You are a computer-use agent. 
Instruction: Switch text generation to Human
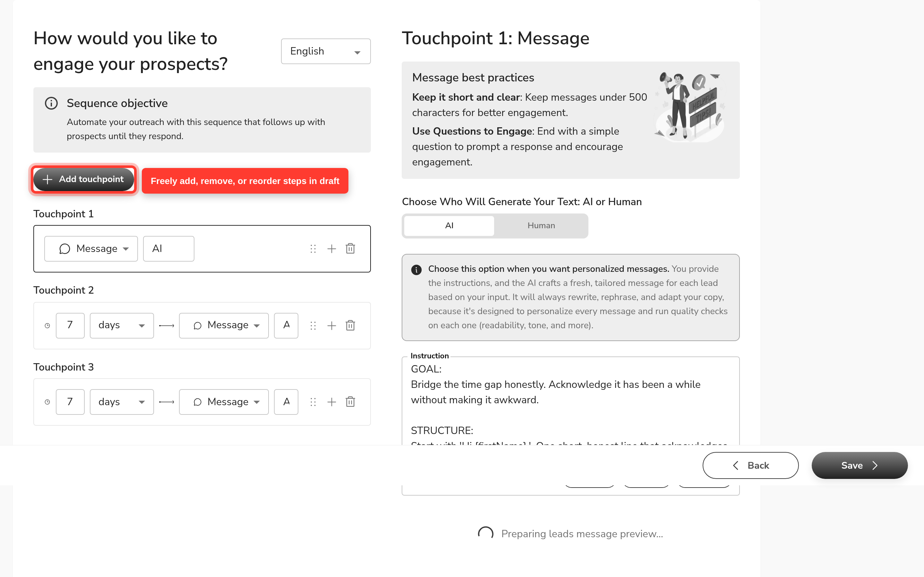point(541,226)
